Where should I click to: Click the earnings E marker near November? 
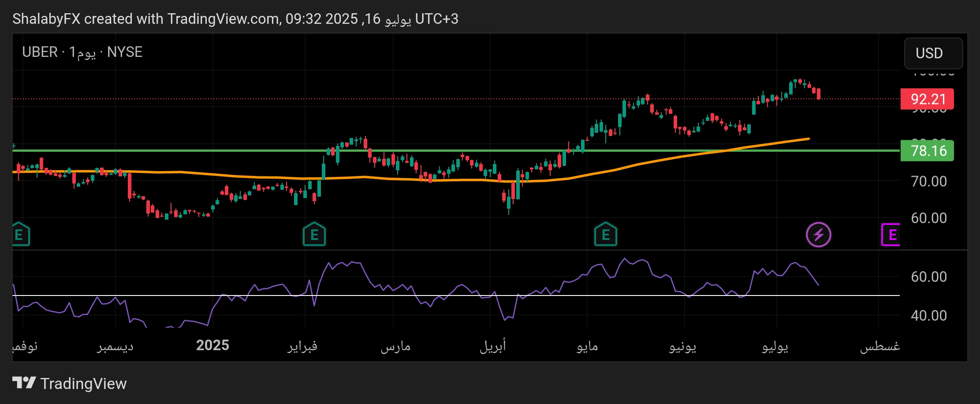[x=21, y=234]
